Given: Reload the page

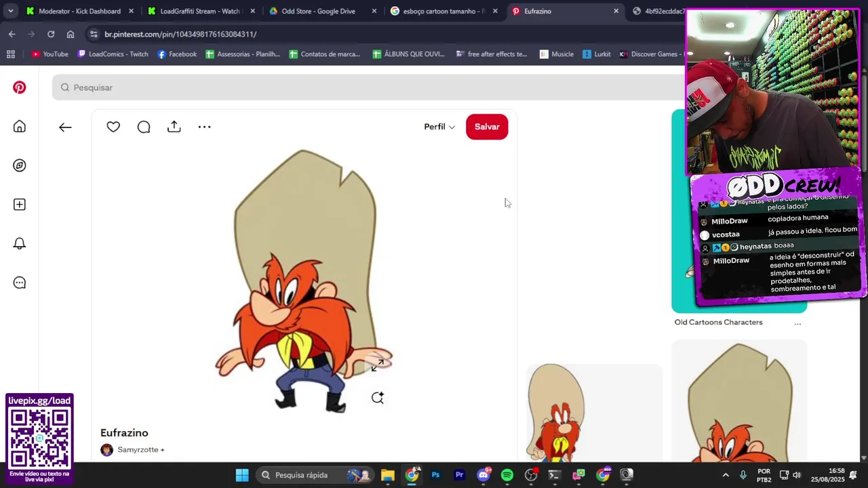Looking at the screenshot, I should 51,34.
